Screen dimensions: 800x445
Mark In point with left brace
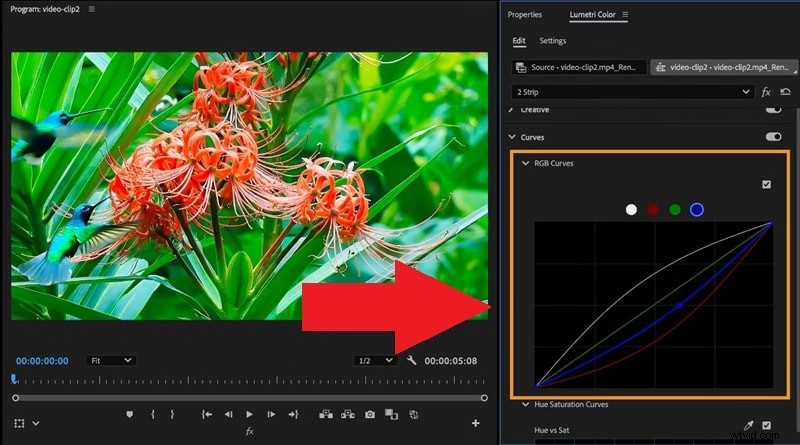click(153, 414)
